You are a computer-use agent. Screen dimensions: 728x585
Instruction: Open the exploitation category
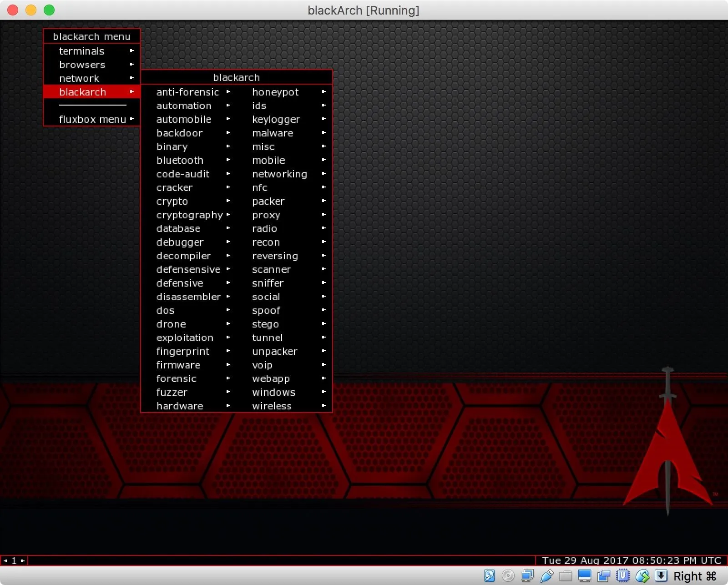tap(189, 338)
